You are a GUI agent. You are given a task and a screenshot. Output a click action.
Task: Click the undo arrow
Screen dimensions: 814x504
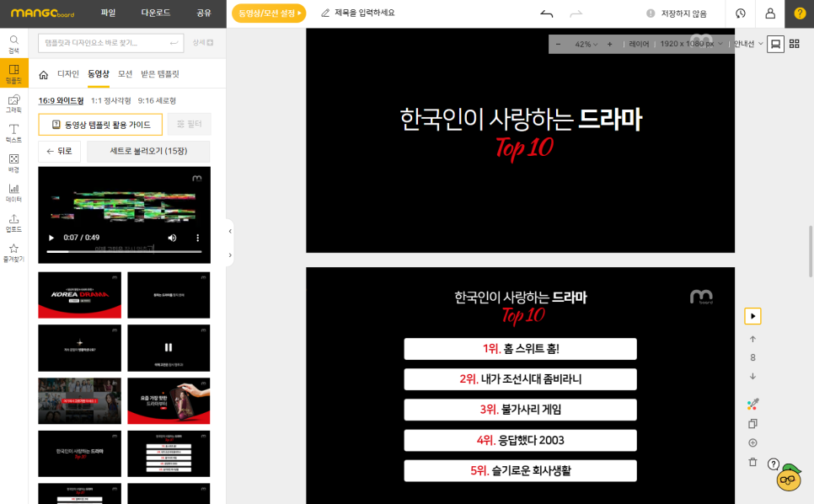pos(547,13)
